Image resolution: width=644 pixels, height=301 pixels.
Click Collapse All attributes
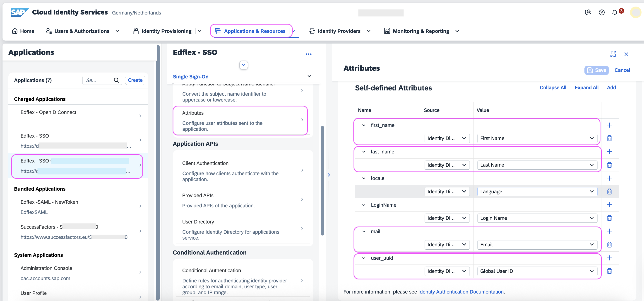click(x=553, y=87)
